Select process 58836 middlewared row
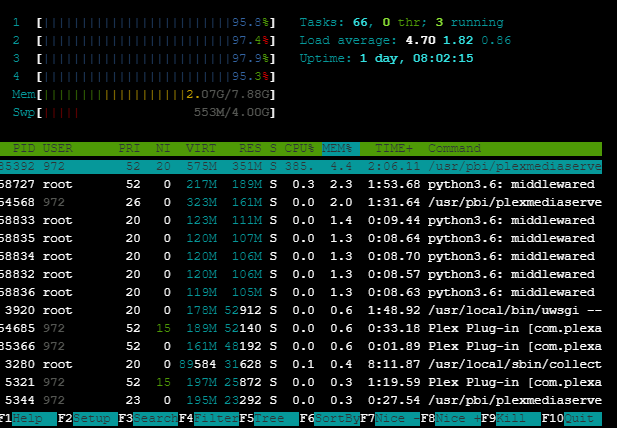The width and height of the screenshot is (617, 429). pyautogui.click(x=301, y=292)
